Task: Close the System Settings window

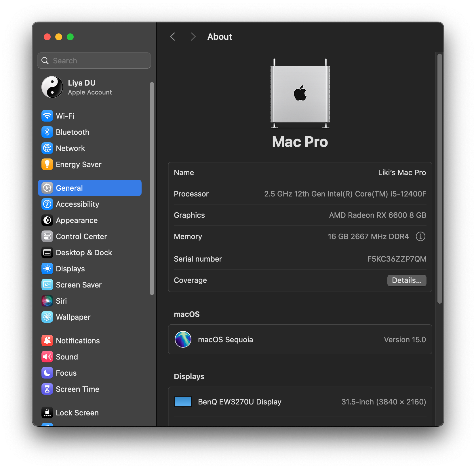Action: 47,37
